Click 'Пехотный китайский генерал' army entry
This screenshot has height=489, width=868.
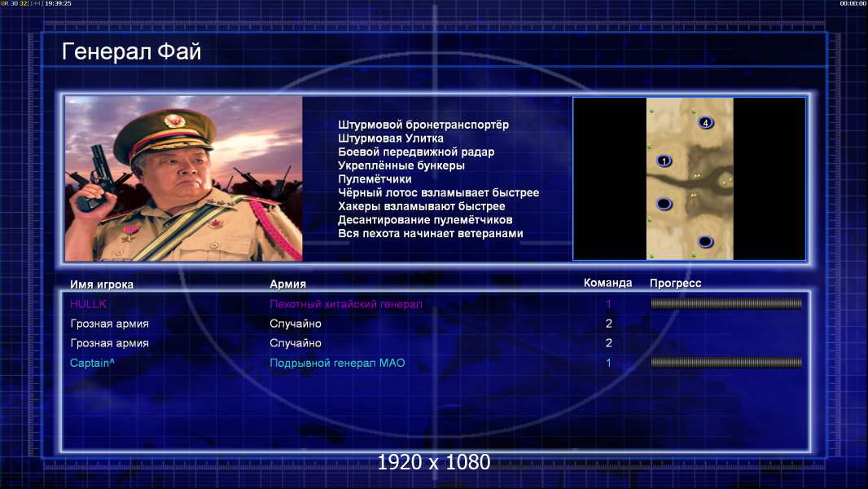point(346,304)
